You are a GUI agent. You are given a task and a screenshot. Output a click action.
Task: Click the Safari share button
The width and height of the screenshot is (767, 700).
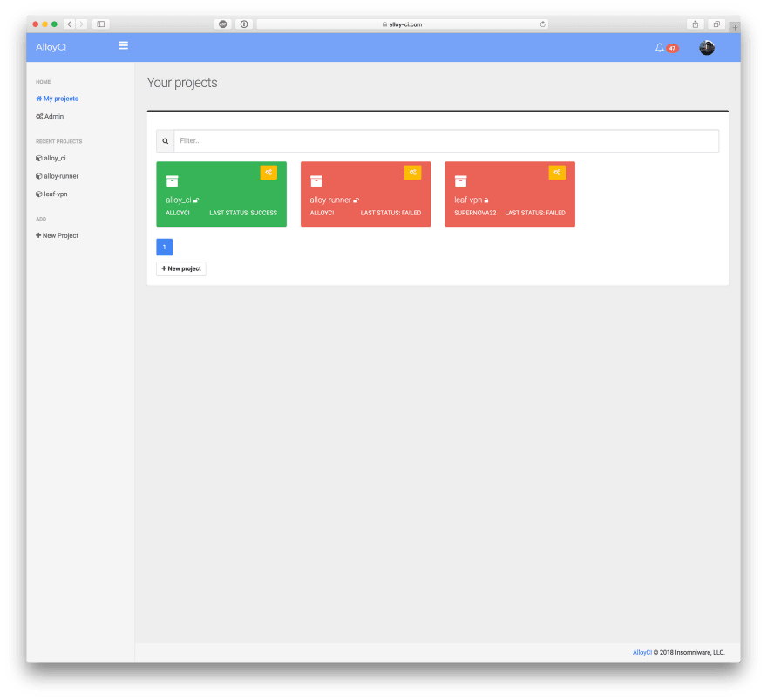click(696, 24)
